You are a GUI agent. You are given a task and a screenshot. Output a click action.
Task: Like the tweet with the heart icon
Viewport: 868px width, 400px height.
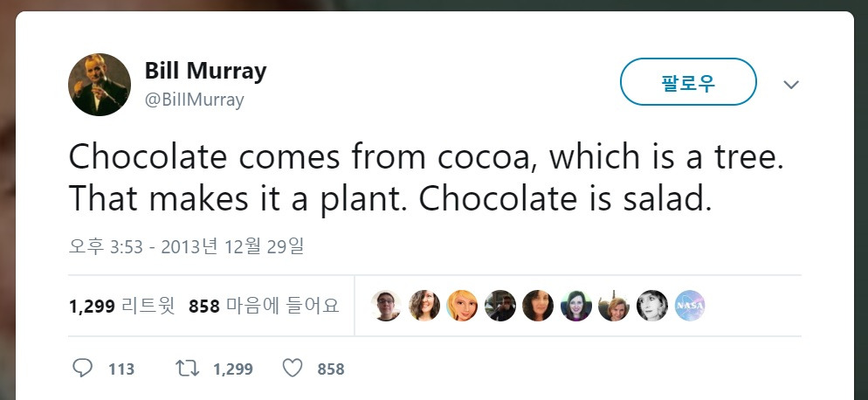click(x=293, y=369)
